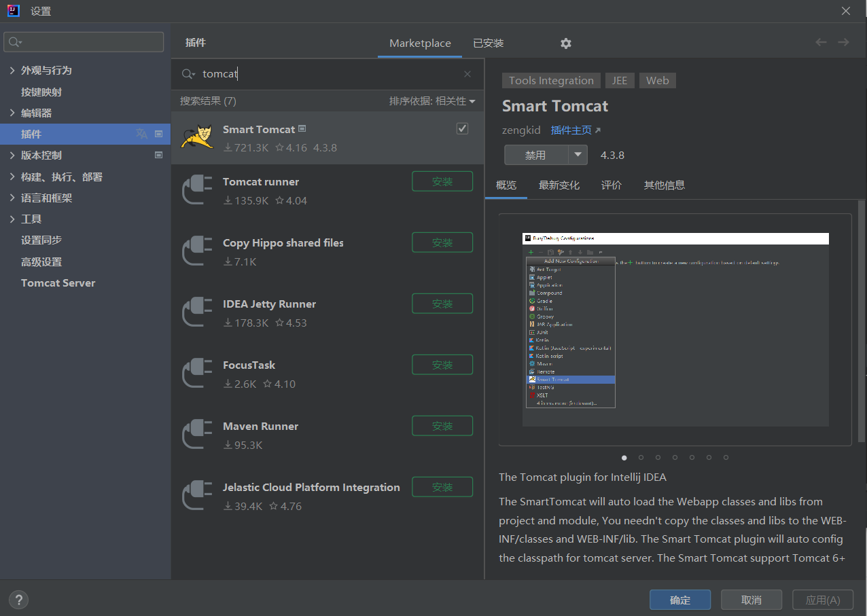Click the 搜索结果 (7) label

click(x=208, y=101)
